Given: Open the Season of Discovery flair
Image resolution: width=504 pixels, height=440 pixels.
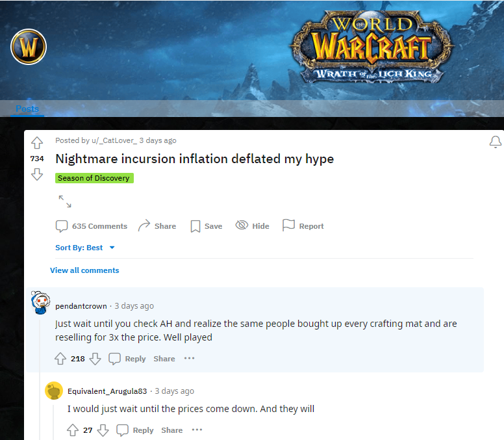Looking at the screenshot, I should click(94, 178).
